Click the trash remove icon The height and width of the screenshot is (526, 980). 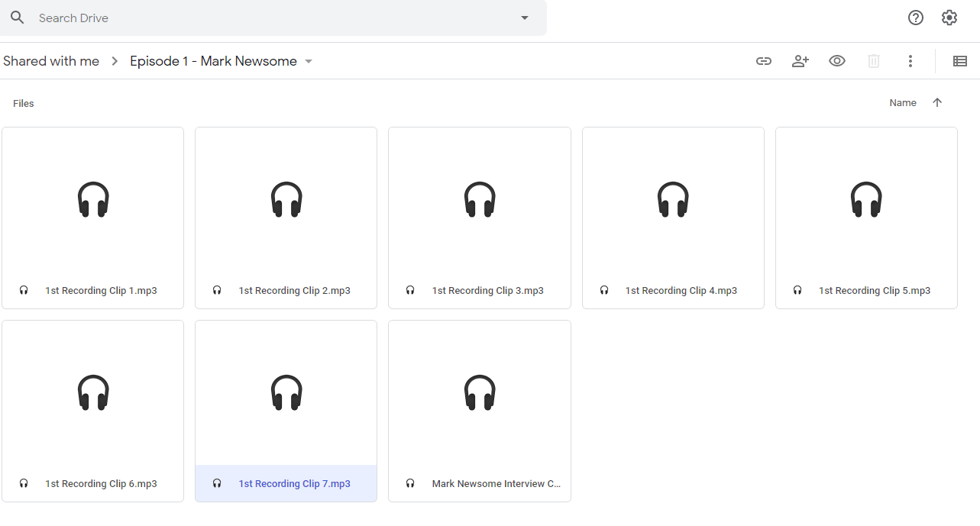tap(874, 61)
